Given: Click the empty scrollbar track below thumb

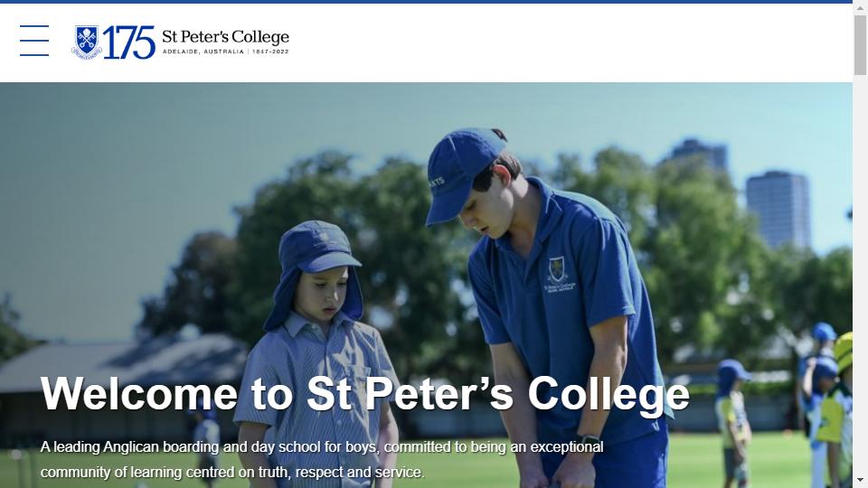Looking at the screenshot, I should (860, 275).
